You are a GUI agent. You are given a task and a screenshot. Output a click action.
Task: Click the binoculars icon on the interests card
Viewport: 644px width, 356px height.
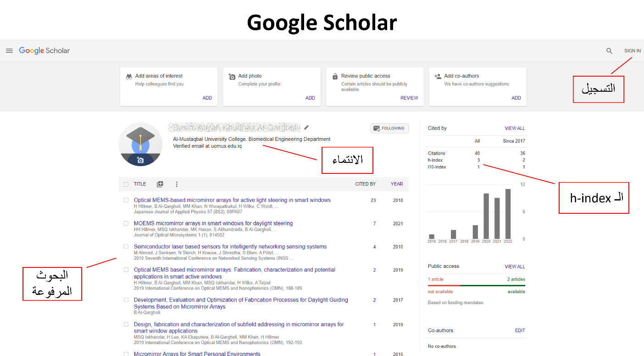129,76
